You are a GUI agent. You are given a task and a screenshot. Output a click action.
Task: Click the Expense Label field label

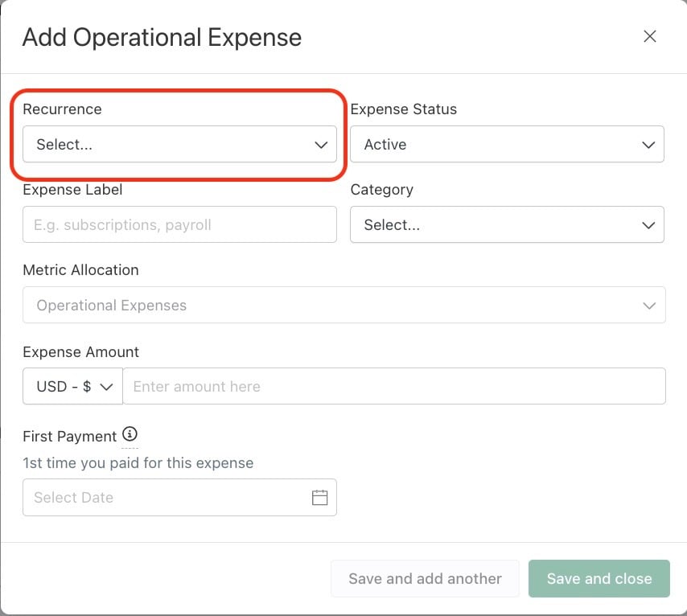72,190
